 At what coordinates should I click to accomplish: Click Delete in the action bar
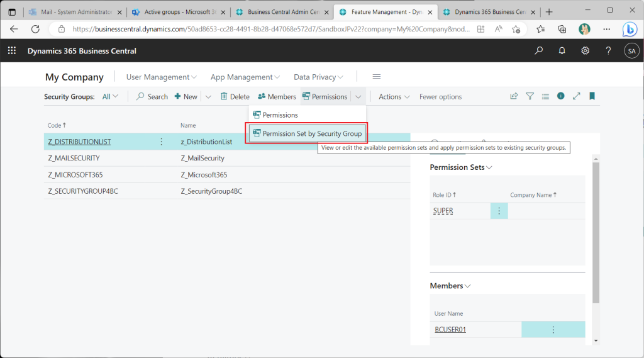pos(235,97)
